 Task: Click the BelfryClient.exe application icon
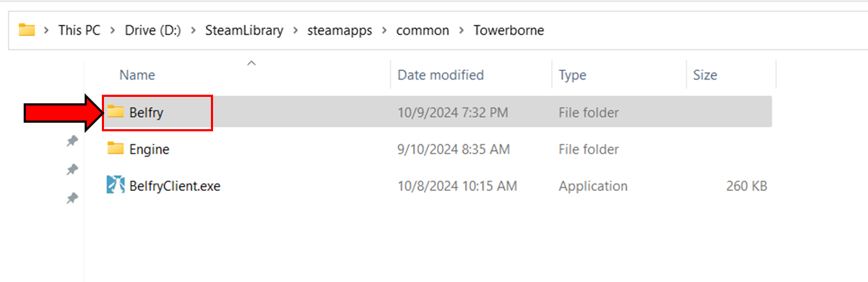115,185
